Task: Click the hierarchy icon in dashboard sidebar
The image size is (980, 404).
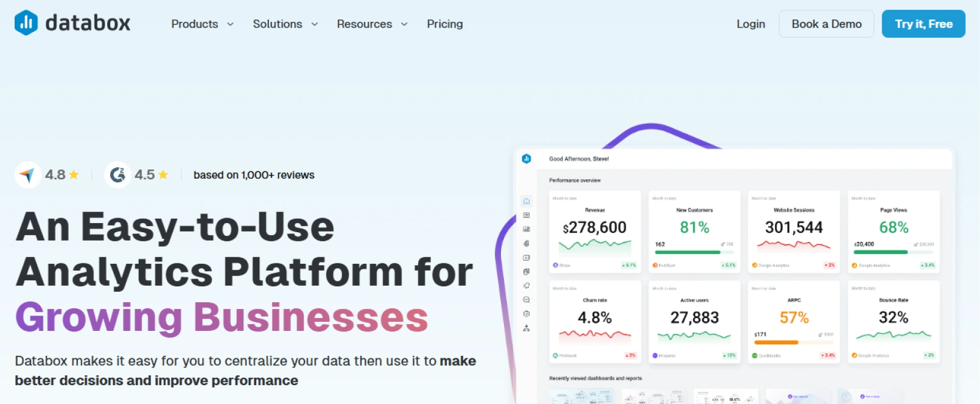Action: click(x=527, y=328)
